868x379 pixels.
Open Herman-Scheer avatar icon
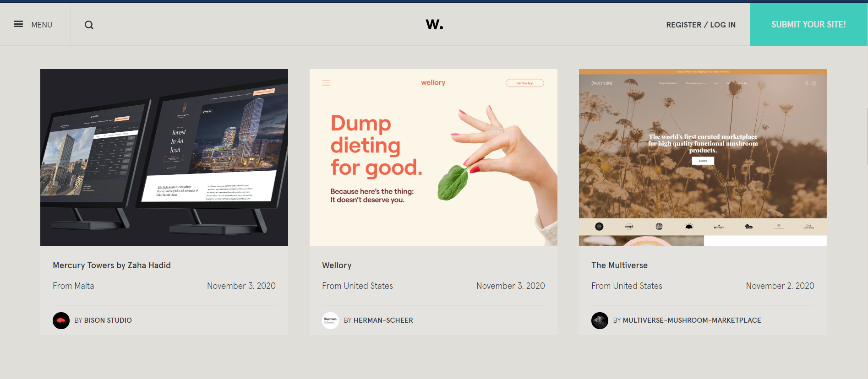coord(330,320)
